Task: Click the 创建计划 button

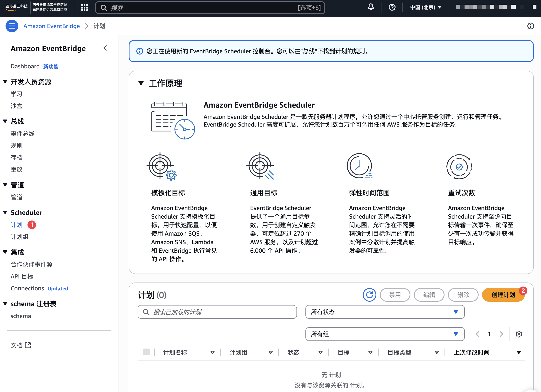Action: 503,295
